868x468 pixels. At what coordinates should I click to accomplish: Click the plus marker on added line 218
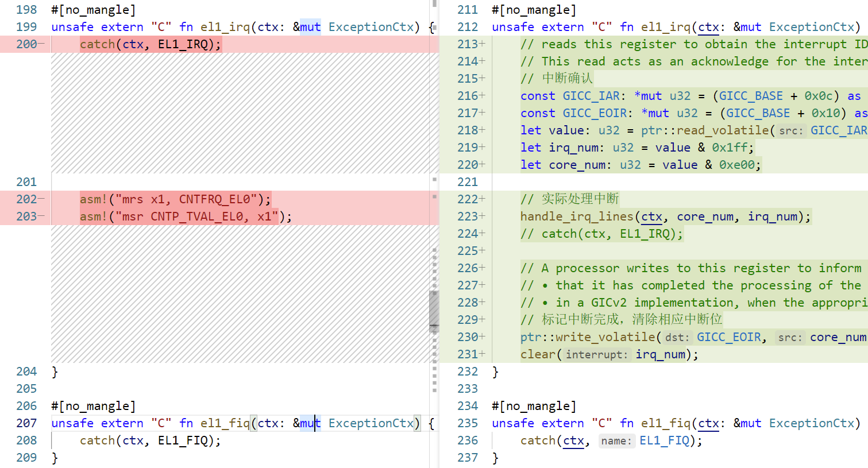482,130
